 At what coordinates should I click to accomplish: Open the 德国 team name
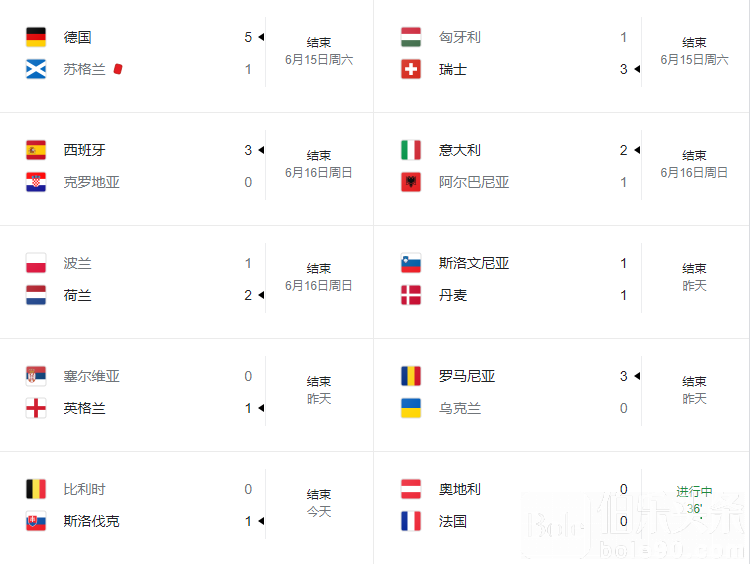coord(77,37)
